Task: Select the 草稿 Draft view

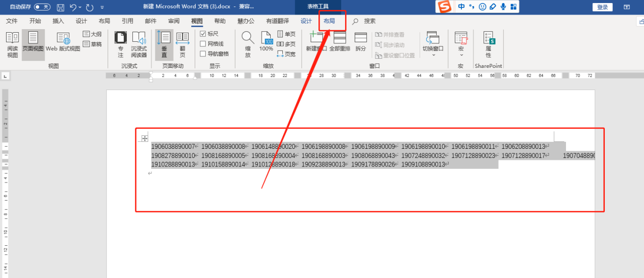Action: pyautogui.click(x=93, y=44)
